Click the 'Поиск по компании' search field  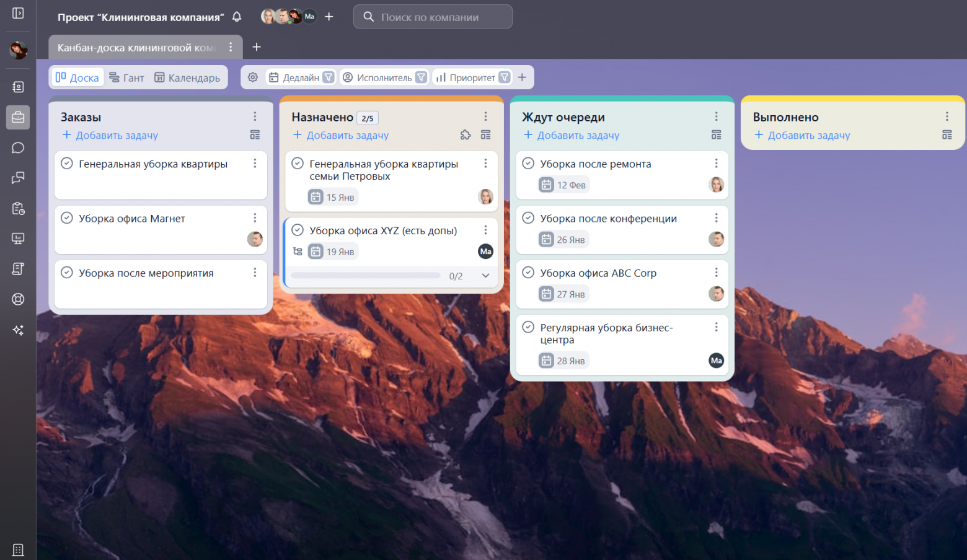[433, 17]
